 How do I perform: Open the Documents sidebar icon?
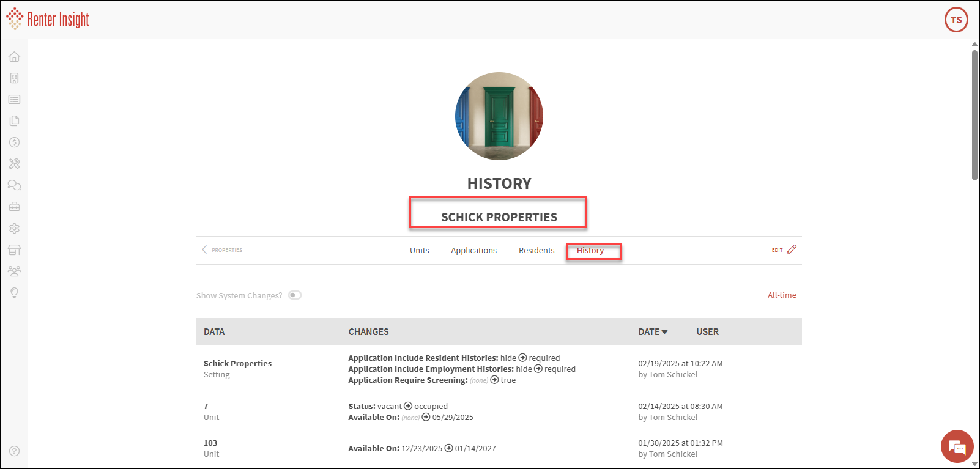pos(14,121)
